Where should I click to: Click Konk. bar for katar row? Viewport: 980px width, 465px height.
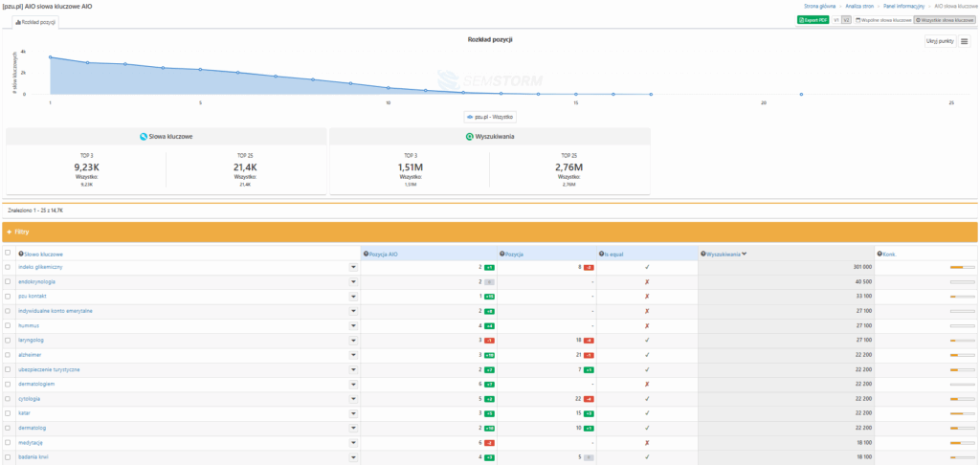click(x=962, y=413)
